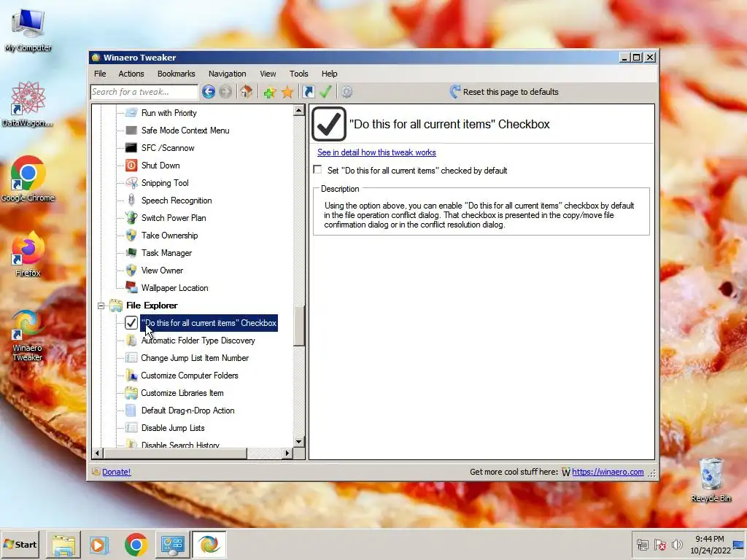The width and height of the screenshot is (747, 560).
Task: Click the Snipping Tool scissors icon
Action: [131, 183]
